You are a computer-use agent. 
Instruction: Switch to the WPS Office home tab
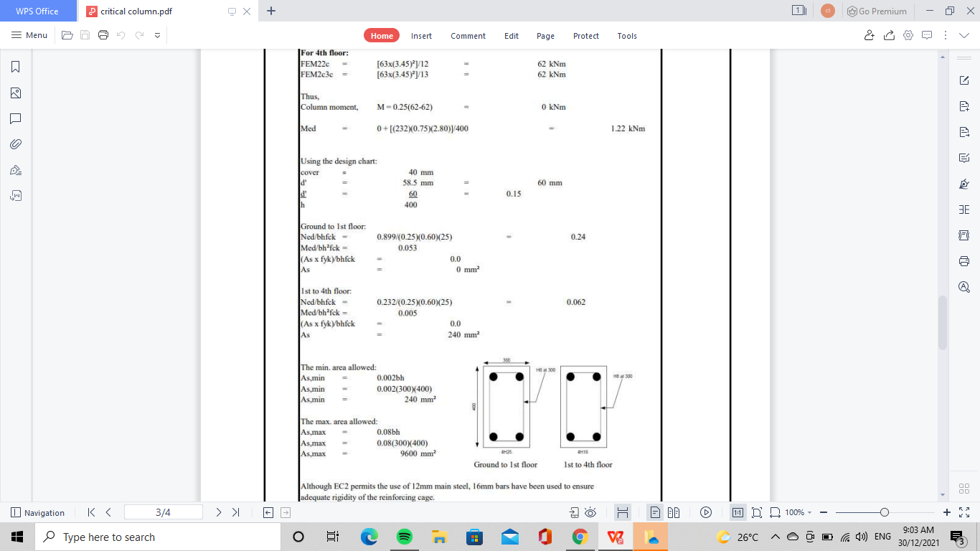pyautogui.click(x=37, y=11)
